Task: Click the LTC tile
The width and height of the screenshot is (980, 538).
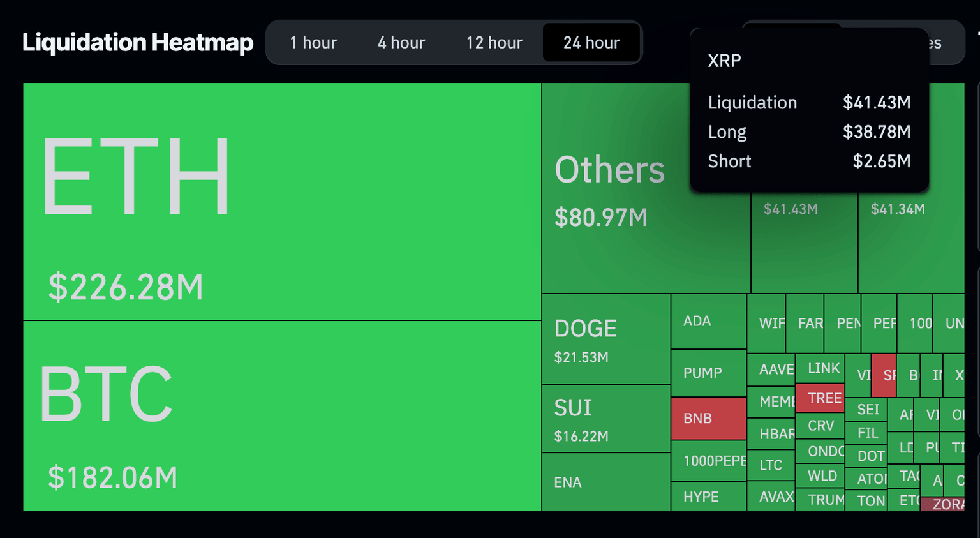Action: point(771,465)
